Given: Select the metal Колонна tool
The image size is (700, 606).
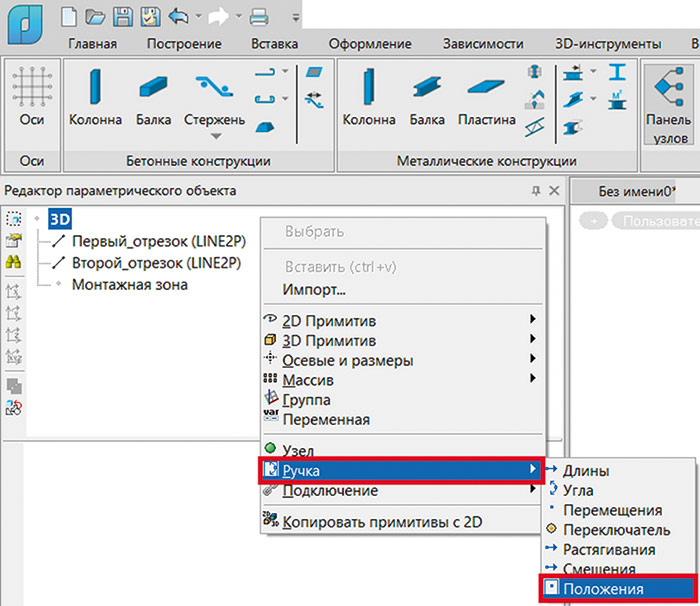Looking at the screenshot, I should point(369,86).
